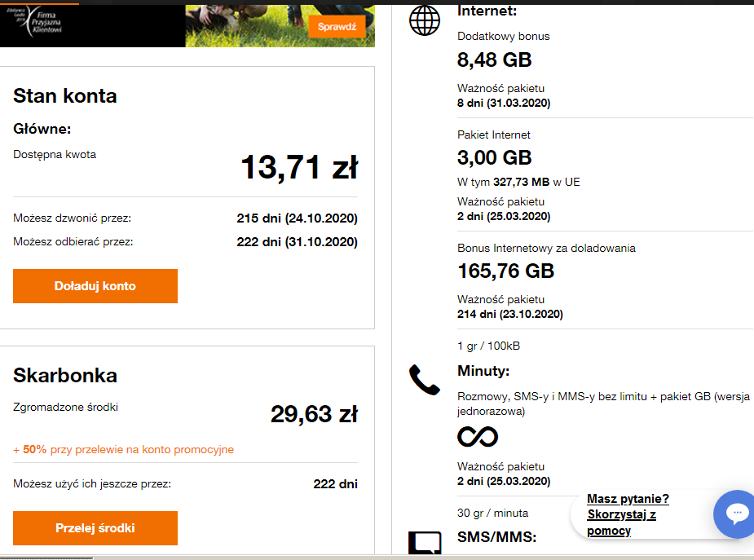
Task: Click the Skarbonka heading
Action: 65,376
